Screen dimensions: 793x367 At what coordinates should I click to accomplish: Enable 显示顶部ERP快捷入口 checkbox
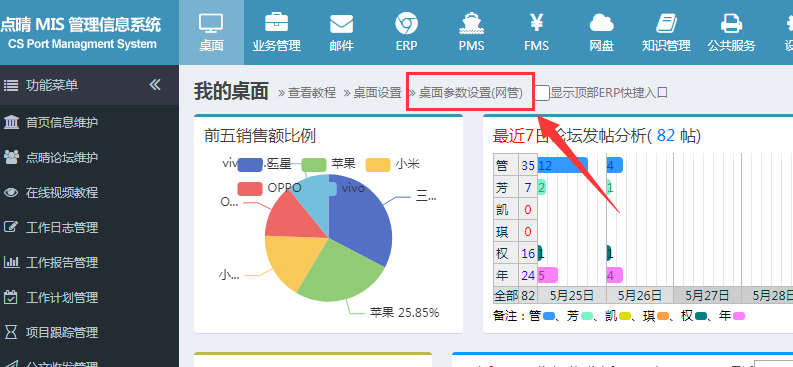point(542,93)
